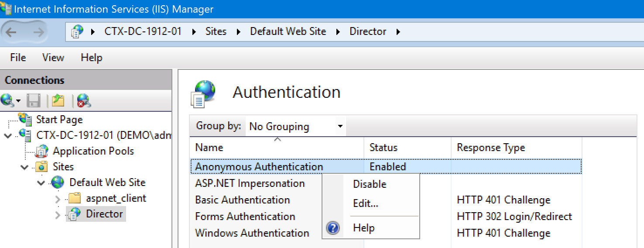Click the Authentication page header icon
This screenshot has width=644, height=248.
(203, 93)
